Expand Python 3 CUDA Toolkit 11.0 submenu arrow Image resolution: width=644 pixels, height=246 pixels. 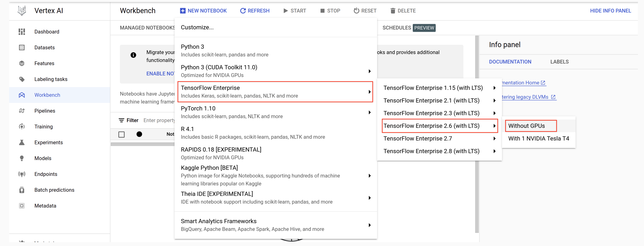(x=369, y=71)
